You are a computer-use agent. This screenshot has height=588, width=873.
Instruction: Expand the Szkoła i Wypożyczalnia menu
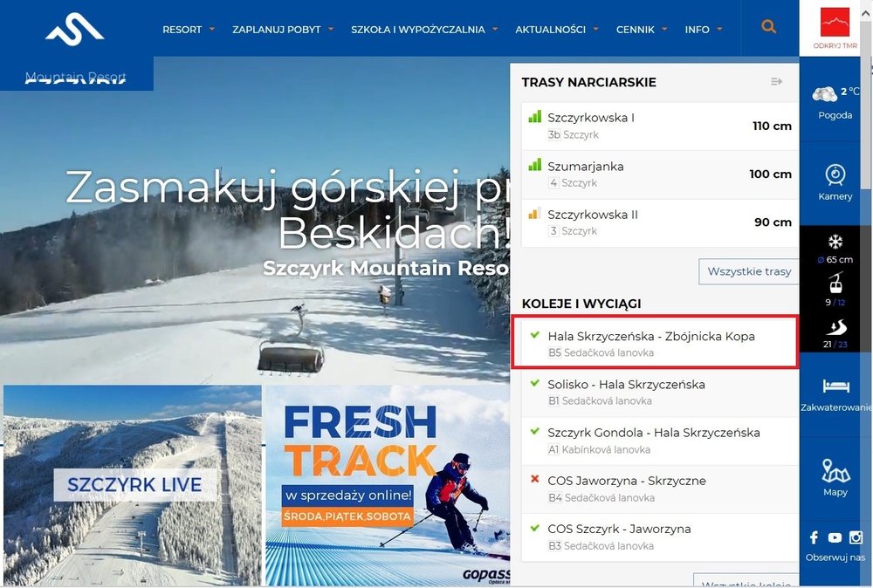[x=424, y=30]
